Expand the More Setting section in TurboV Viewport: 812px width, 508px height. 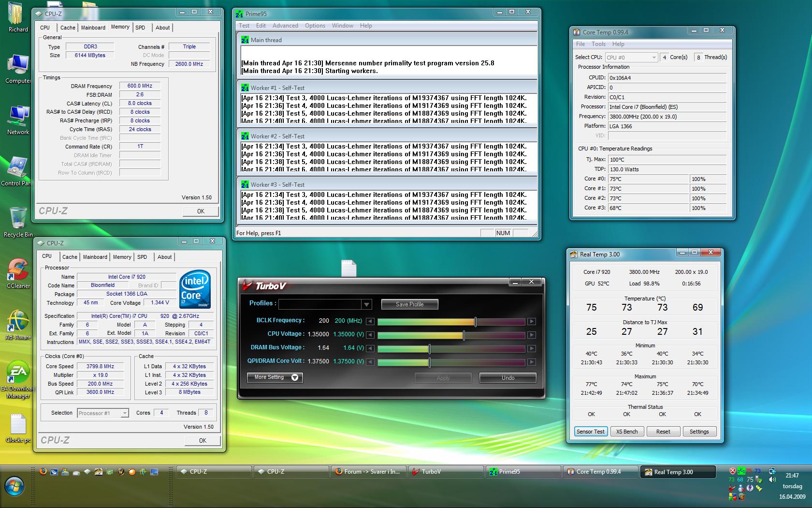275,377
